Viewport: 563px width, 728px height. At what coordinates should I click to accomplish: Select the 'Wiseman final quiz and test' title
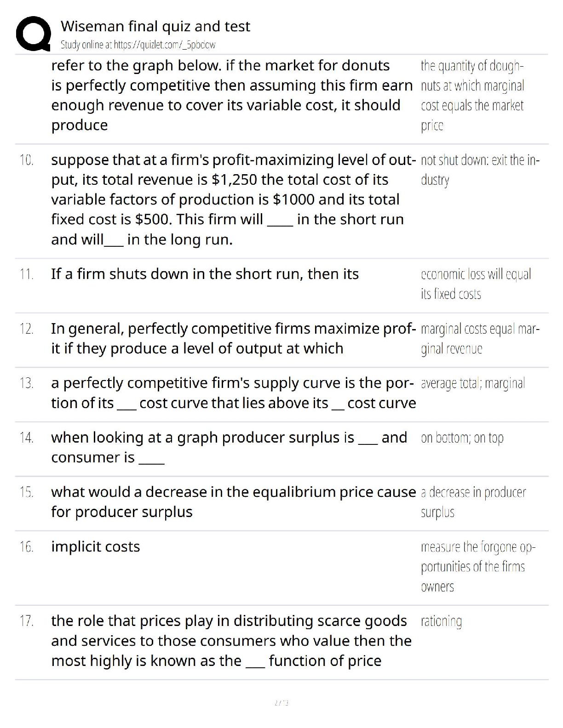[155, 26]
